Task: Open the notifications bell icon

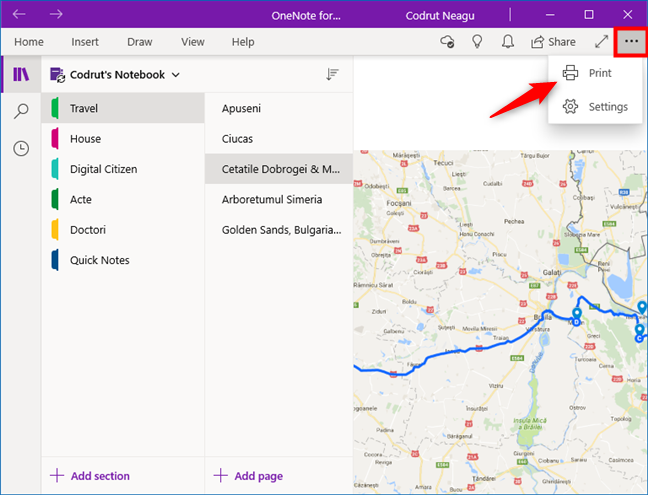Action: coord(508,42)
